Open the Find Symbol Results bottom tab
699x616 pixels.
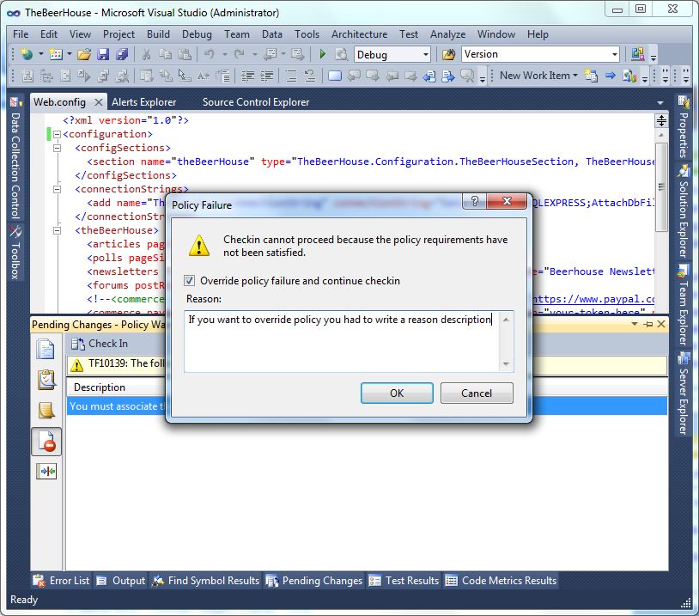pyautogui.click(x=205, y=580)
